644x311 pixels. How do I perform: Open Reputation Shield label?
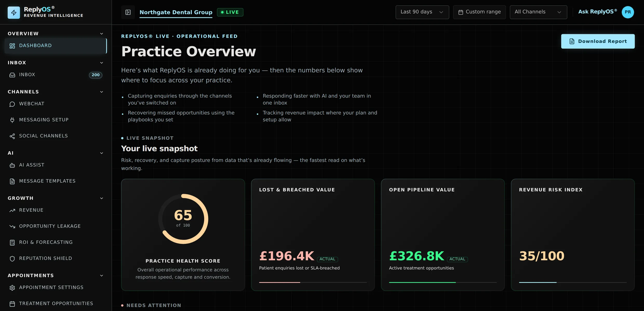coord(45,258)
